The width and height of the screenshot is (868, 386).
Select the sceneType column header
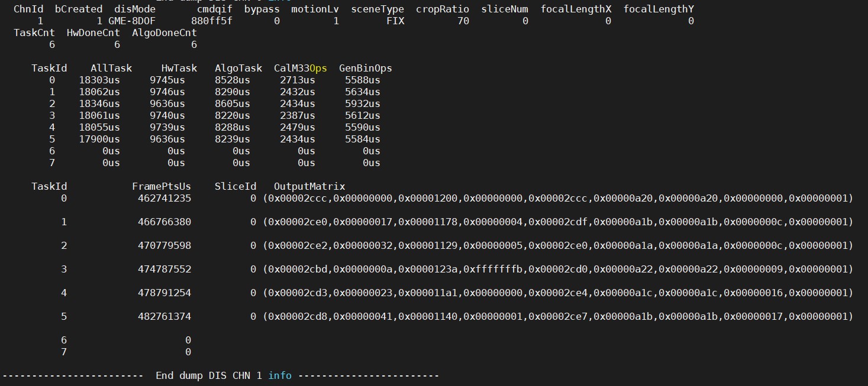tap(377, 9)
